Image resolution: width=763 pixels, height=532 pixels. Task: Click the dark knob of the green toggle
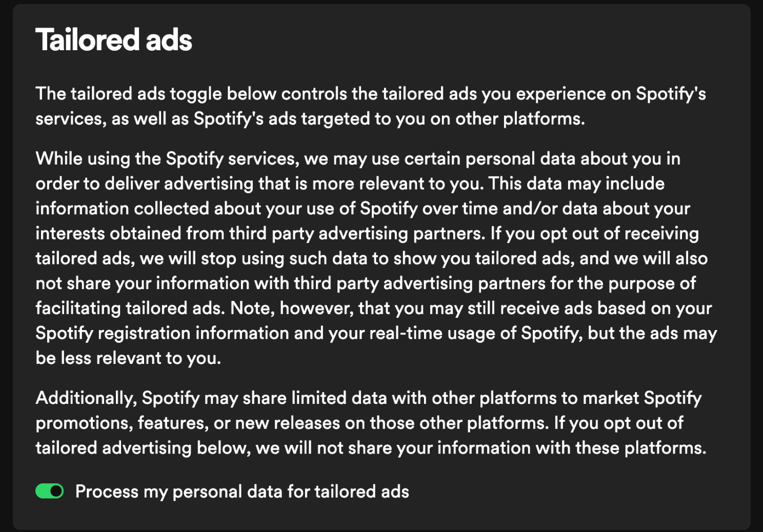56,491
